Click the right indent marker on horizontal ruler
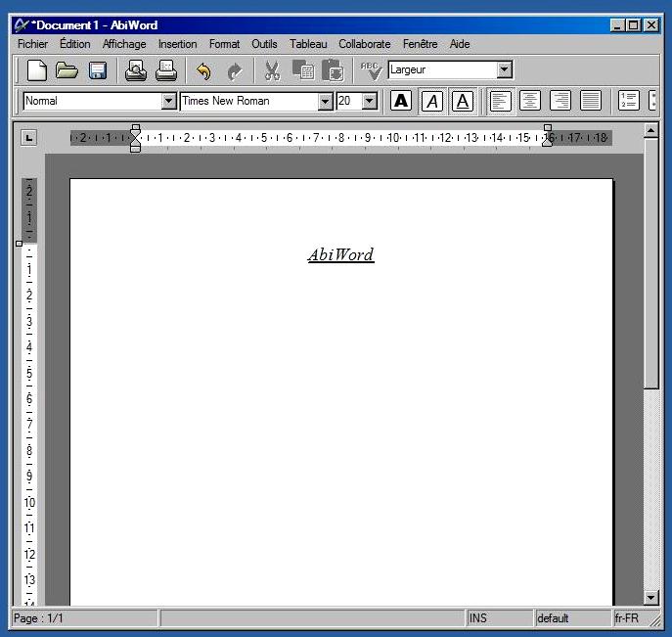This screenshot has width=672, height=637. click(x=548, y=136)
